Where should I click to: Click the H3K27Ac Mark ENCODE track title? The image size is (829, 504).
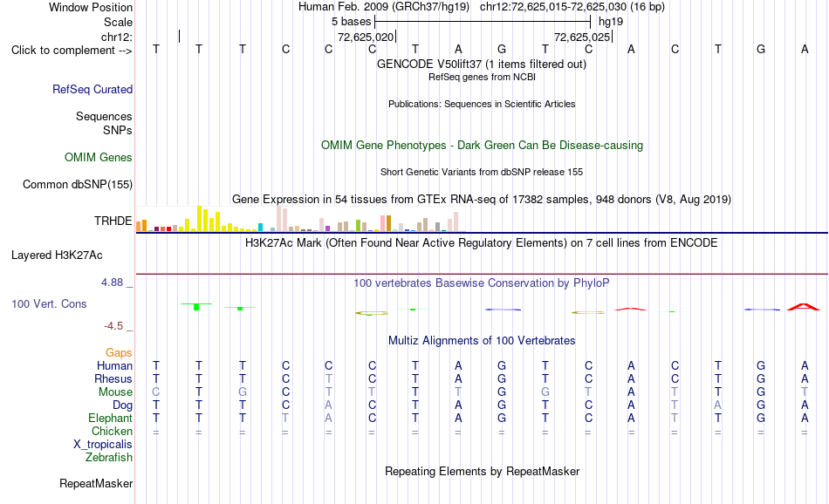click(482, 243)
